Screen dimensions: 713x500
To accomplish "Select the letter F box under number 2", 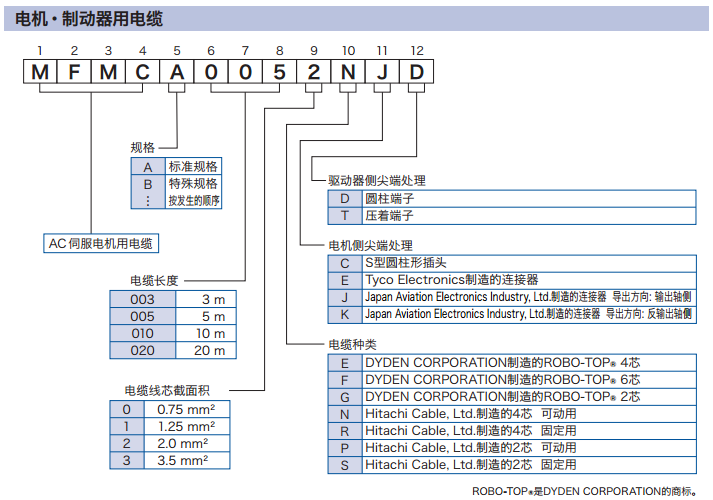I will click(x=75, y=72).
